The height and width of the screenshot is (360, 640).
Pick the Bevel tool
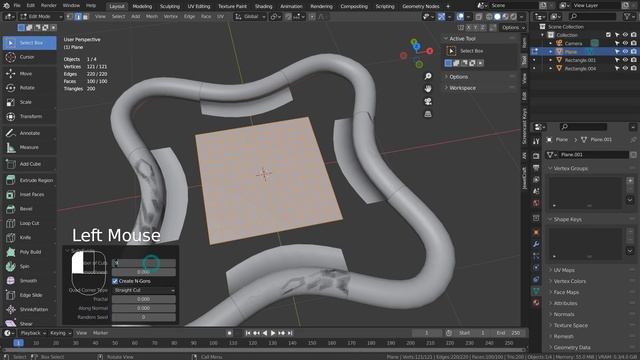click(29, 209)
